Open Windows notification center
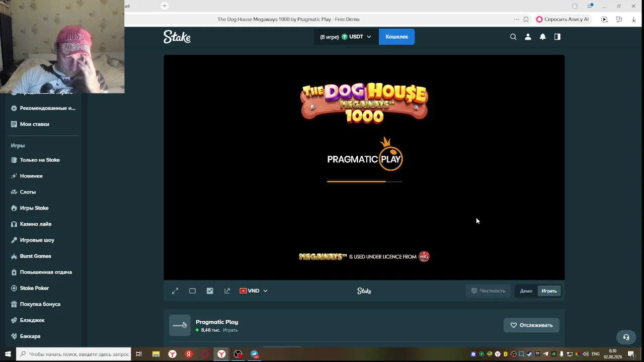644x362 pixels. coord(631,354)
